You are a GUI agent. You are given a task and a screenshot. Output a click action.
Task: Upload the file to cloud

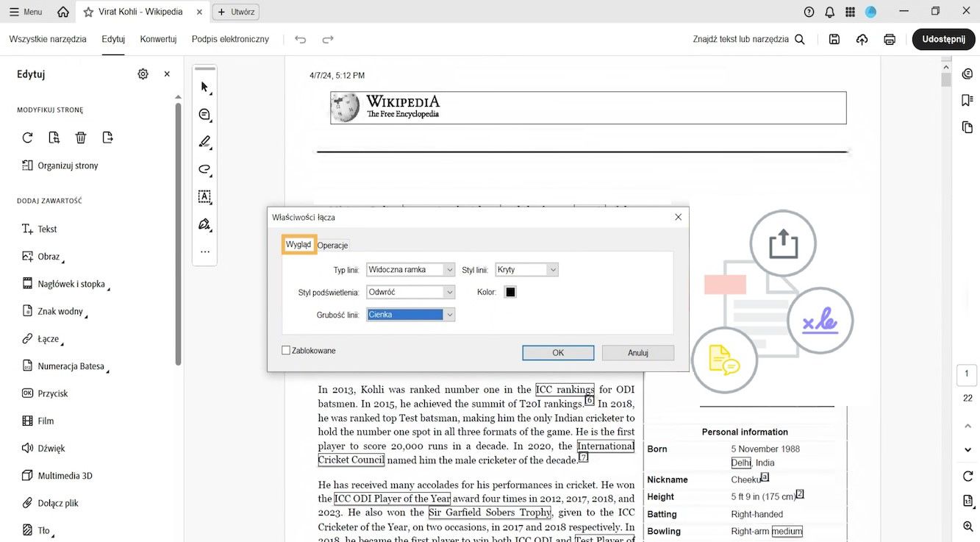(862, 39)
